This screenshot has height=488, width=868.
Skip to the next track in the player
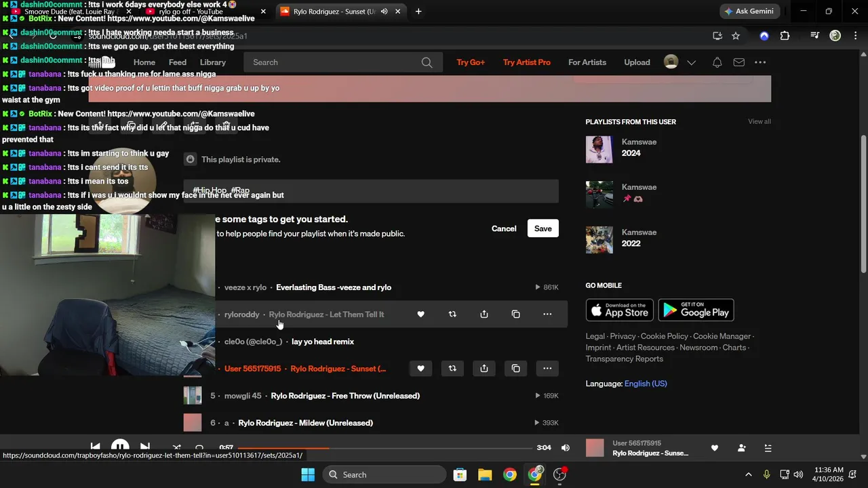[144, 447]
